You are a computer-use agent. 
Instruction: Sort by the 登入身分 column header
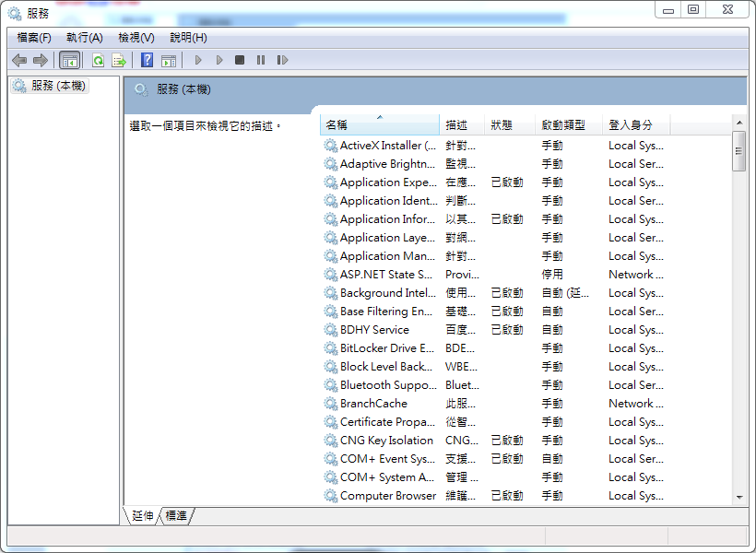pyautogui.click(x=636, y=125)
